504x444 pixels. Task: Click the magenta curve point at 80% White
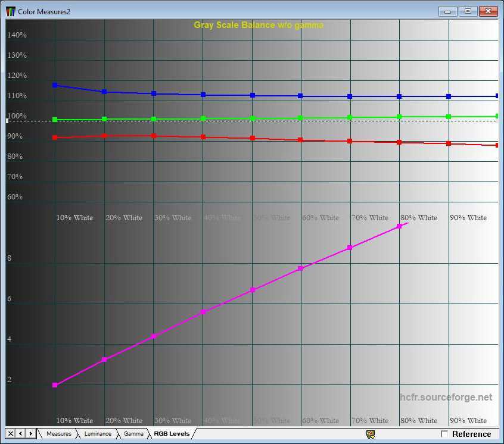(399, 226)
